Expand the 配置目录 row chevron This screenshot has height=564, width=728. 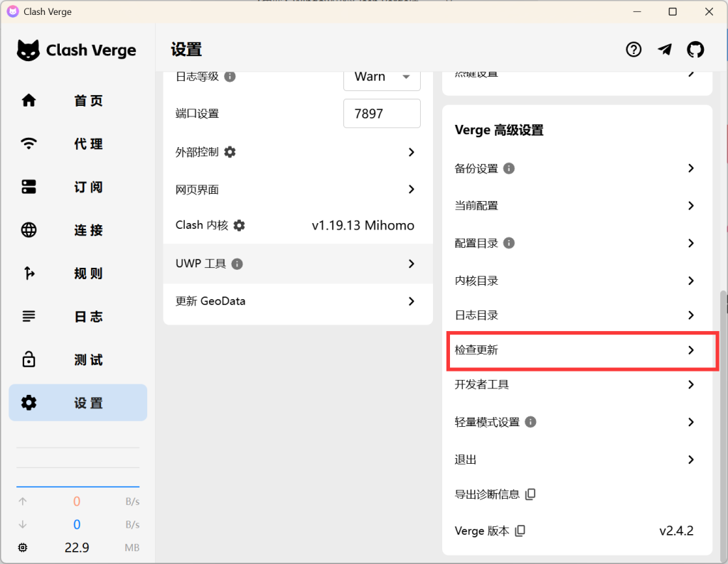tap(691, 243)
